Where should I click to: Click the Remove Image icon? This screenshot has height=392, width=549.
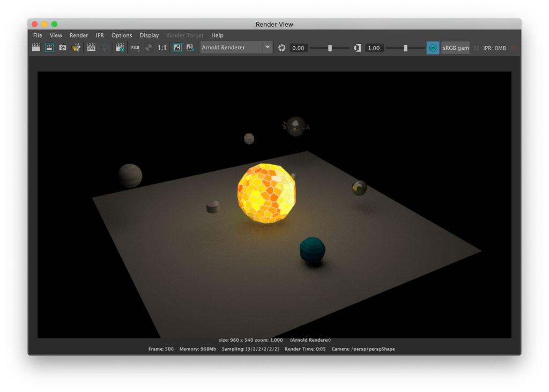(x=190, y=48)
